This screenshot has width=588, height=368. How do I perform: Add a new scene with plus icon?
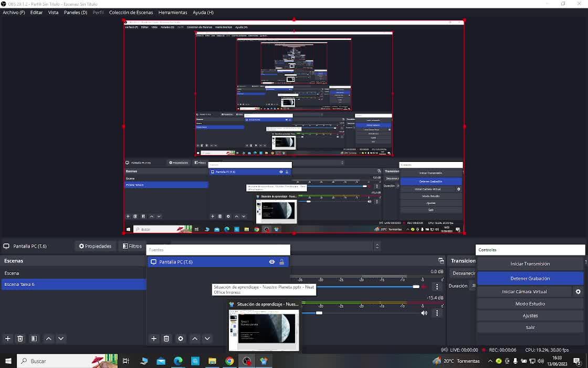(8, 339)
